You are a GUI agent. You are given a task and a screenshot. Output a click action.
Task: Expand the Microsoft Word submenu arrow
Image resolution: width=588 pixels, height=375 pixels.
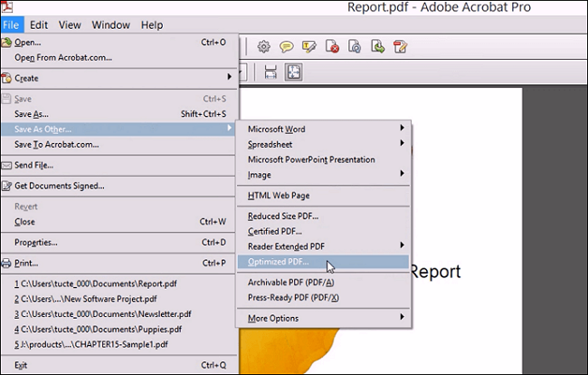[x=402, y=129]
